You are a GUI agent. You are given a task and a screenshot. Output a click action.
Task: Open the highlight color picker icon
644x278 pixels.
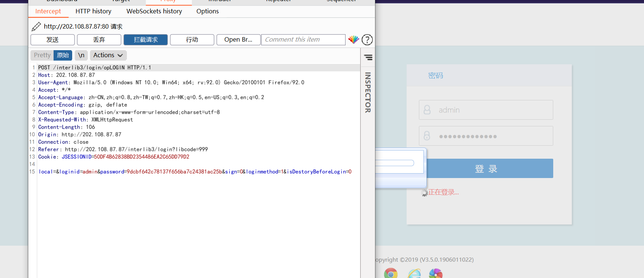[x=353, y=39]
